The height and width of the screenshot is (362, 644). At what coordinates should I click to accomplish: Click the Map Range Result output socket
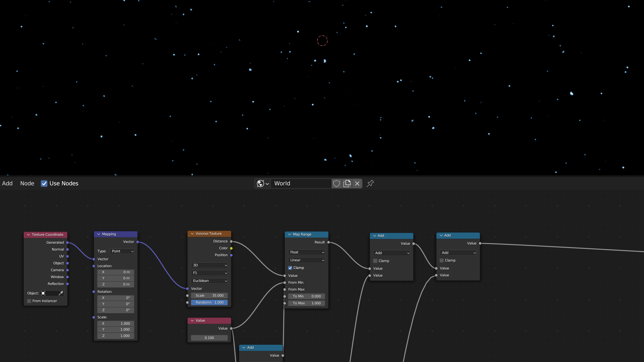tap(328, 242)
